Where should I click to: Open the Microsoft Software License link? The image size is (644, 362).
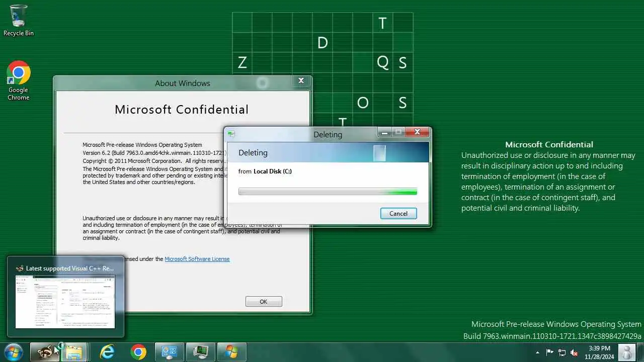coord(197,259)
